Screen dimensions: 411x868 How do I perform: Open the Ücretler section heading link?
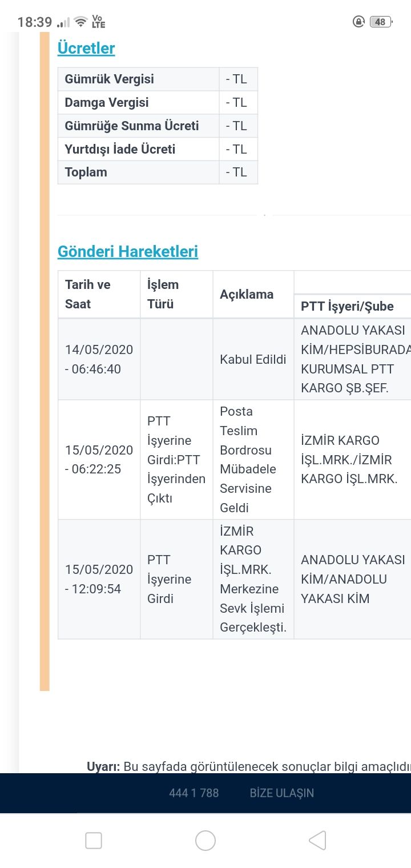click(x=86, y=49)
